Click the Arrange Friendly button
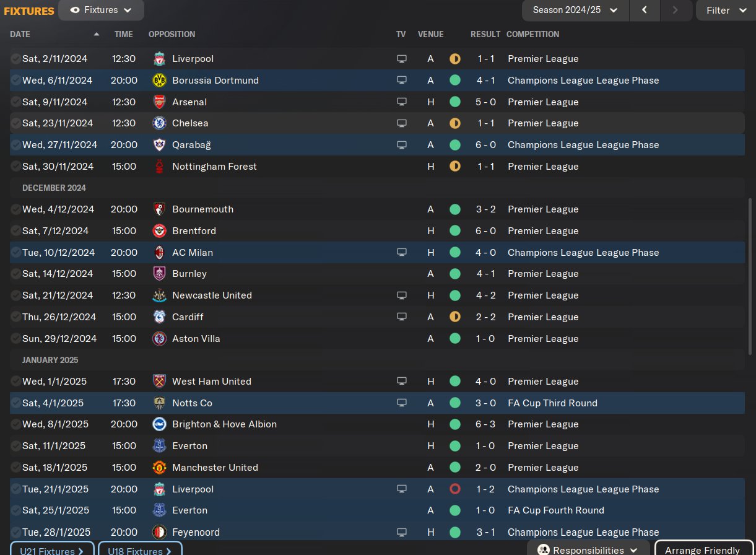756x555 pixels. 702,550
